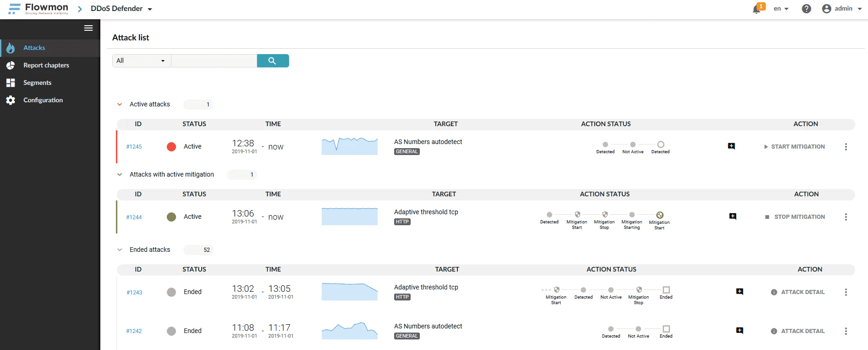Click the notification bell icon

(x=757, y=9)
